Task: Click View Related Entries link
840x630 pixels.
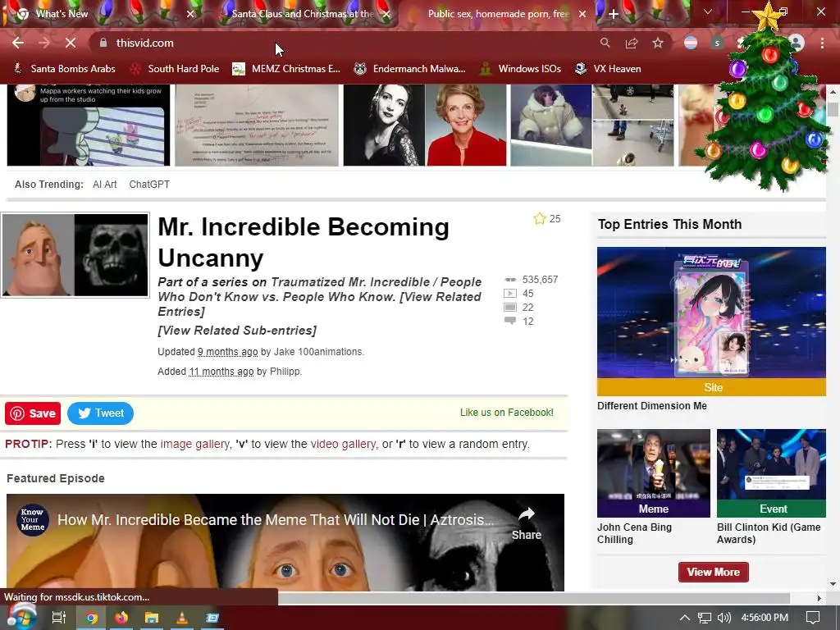Action: click(320, 304)
